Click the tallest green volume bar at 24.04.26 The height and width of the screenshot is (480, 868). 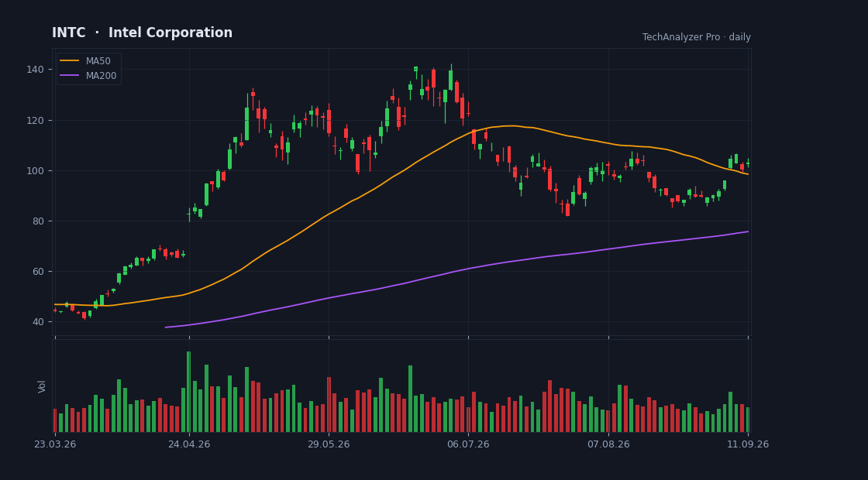189,392
